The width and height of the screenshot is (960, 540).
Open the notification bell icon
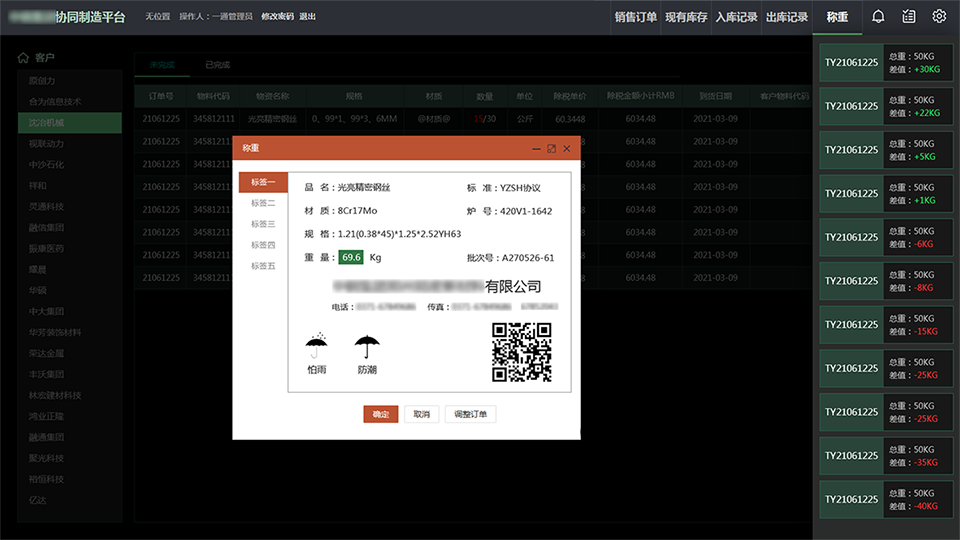[x=878, y=16]
